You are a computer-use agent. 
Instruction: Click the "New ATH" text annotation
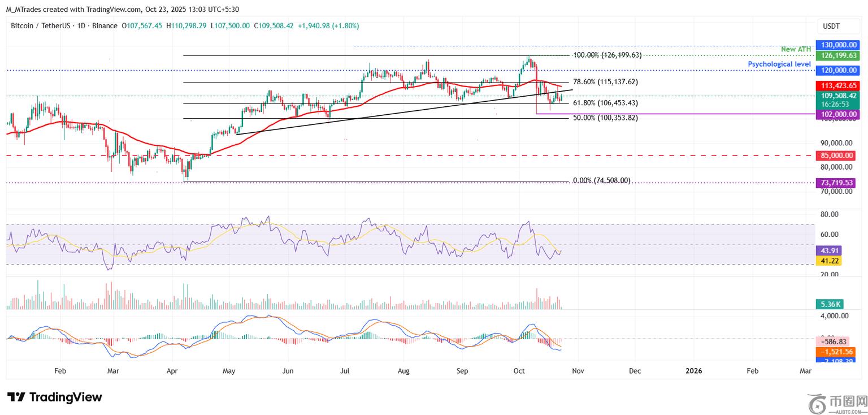click(x=796, y=50)
